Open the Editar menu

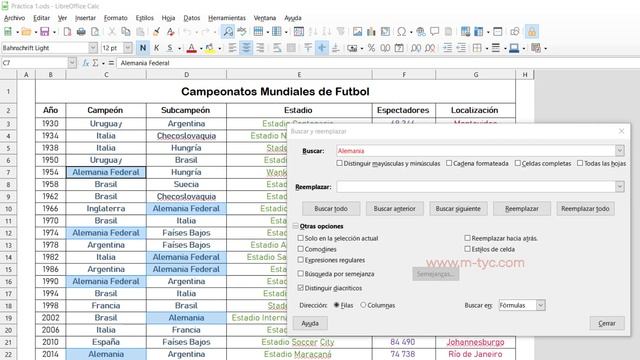(x=41, y=18)
